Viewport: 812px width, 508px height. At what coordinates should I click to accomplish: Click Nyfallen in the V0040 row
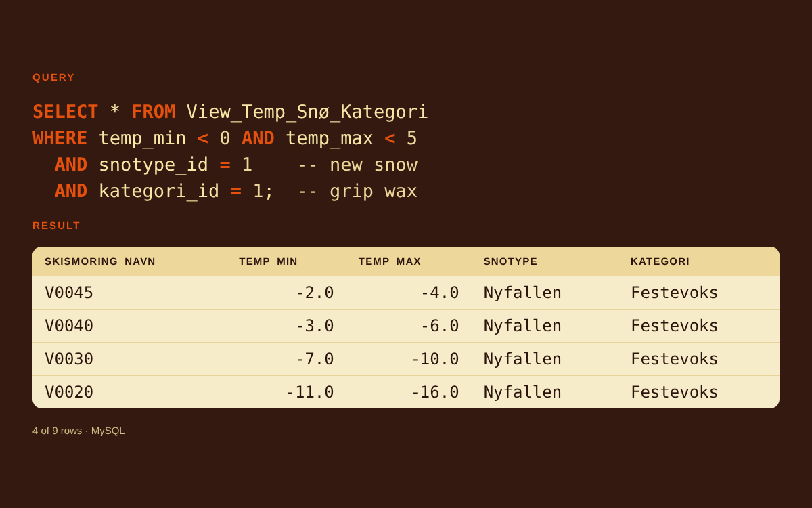pyautogui.click(x=522, y=326)
